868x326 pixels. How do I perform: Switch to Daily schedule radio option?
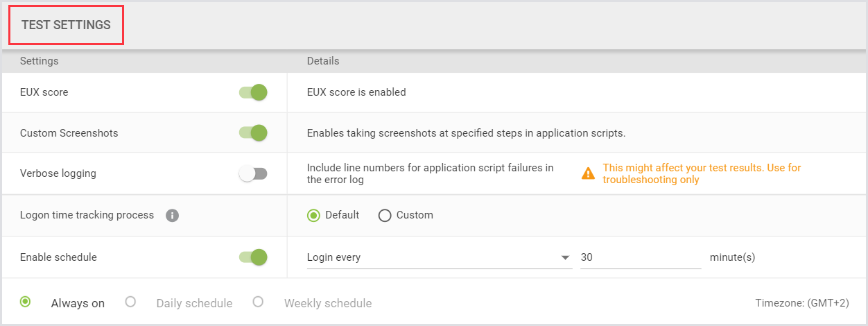pyautogui.click(x=130, y=302)
